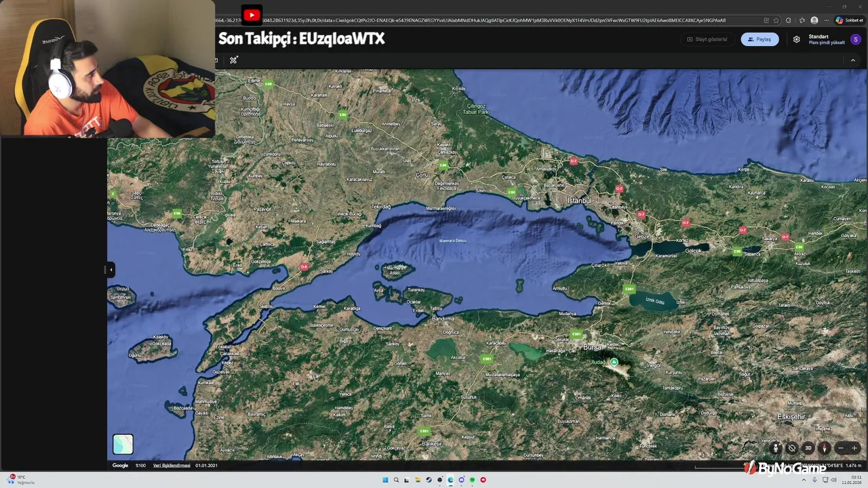This screenshot has width=868, height=488.
Task: Click the Uludağ landmark marker
Action: coord(614,362)
